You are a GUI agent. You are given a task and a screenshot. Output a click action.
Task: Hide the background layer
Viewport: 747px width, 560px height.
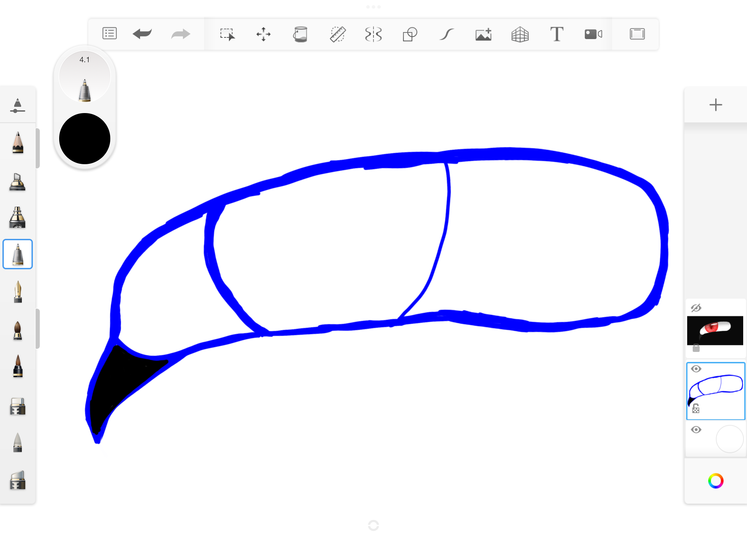pyautogui.click(x=696, y=430)
